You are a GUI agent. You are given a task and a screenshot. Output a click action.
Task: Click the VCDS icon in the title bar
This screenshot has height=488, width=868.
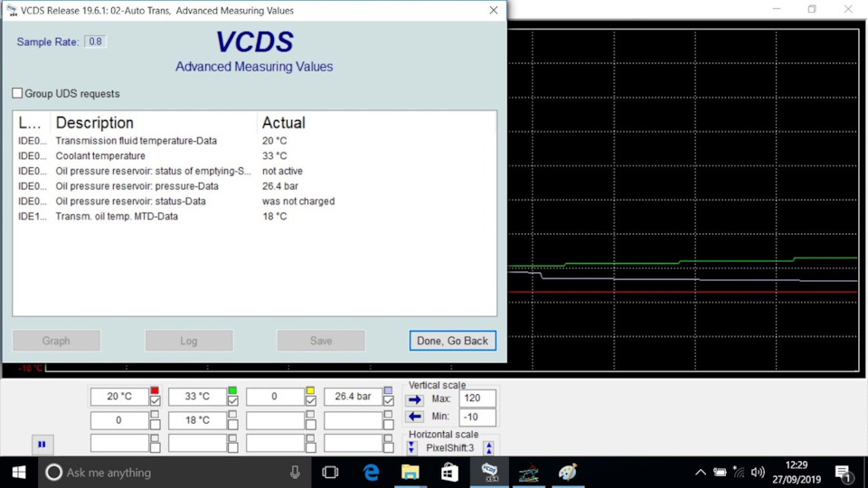point(12,11)
